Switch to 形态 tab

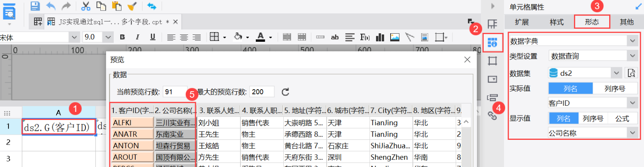coord(592,22)
